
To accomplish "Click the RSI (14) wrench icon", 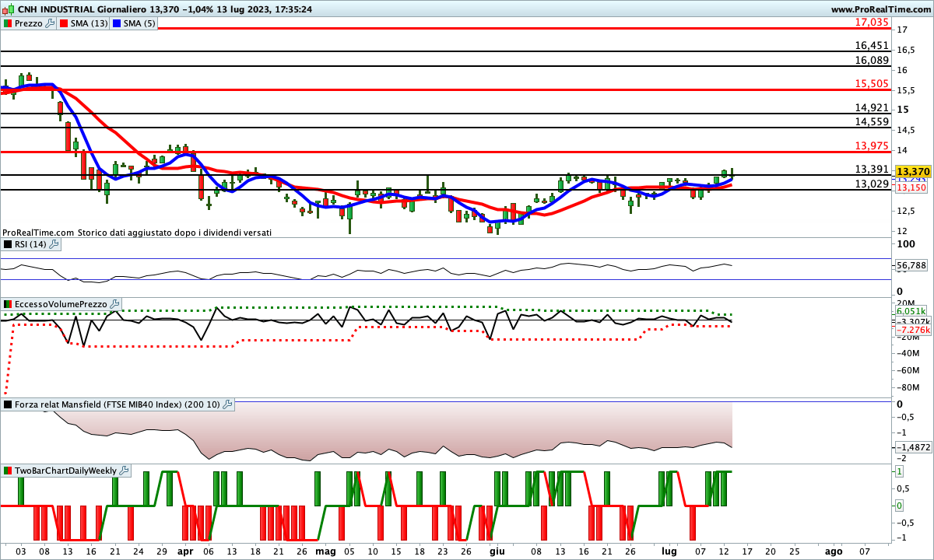I will [54, 244].
